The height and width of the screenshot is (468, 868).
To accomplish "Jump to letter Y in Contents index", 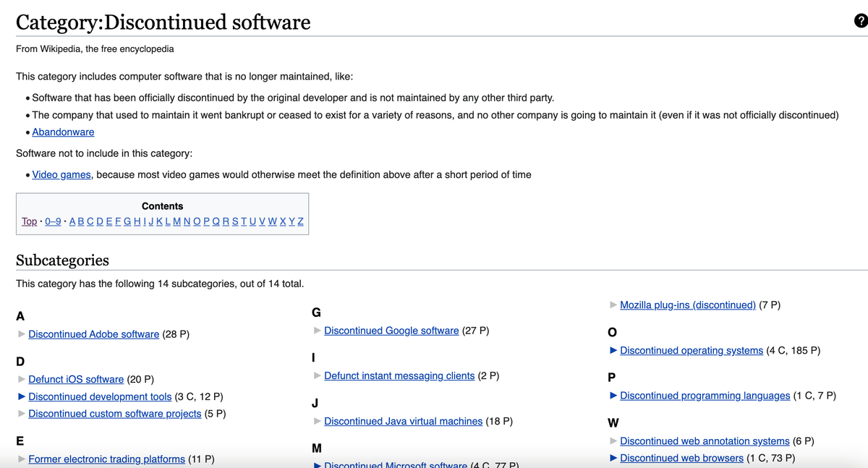I will (292, 221).
